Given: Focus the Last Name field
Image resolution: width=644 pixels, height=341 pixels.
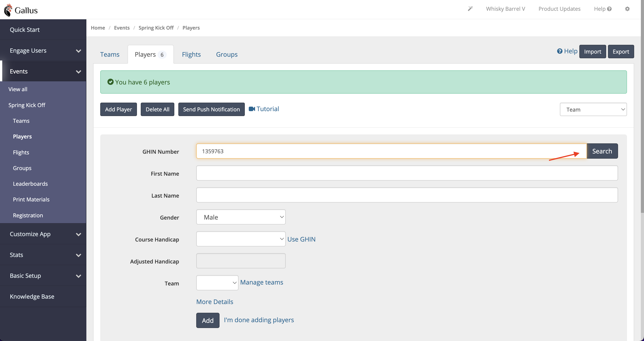Looking at the screenshot, I should [x=407, y=195].
